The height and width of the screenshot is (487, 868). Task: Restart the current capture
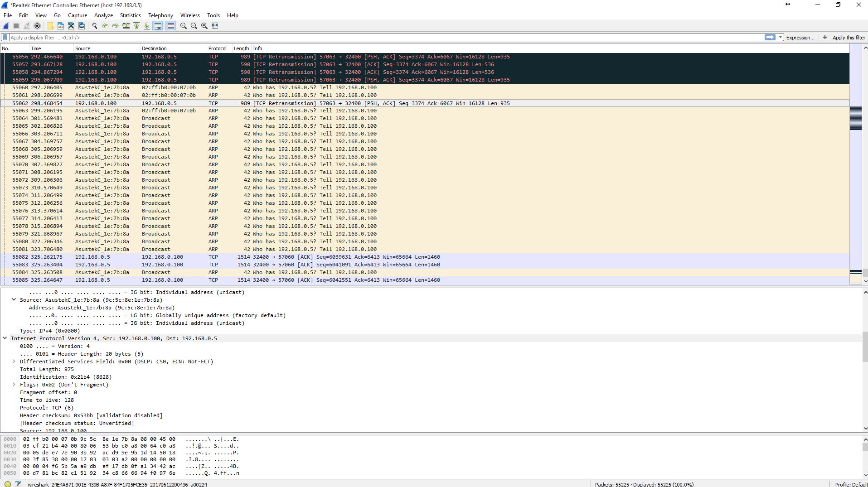[x=27, y=26]
